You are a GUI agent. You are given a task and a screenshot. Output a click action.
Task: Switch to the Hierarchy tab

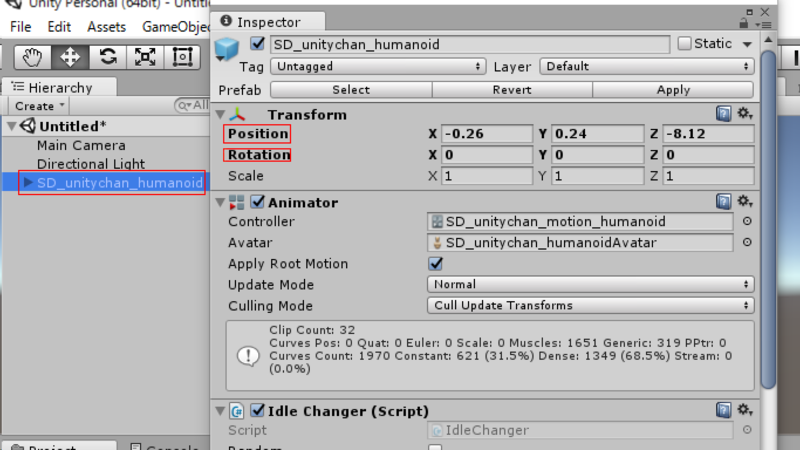click(x=60, y=88)
